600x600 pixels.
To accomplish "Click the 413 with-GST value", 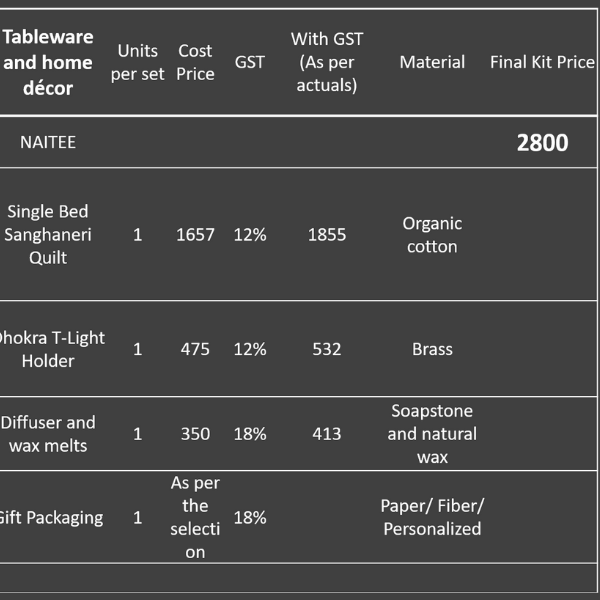I will coord(327,434).
